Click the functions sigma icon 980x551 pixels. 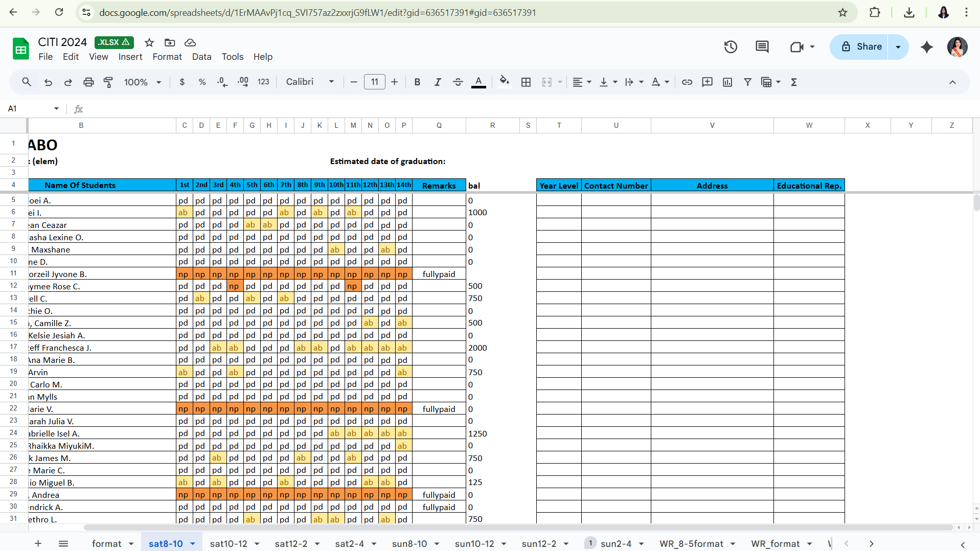point(793,82)
